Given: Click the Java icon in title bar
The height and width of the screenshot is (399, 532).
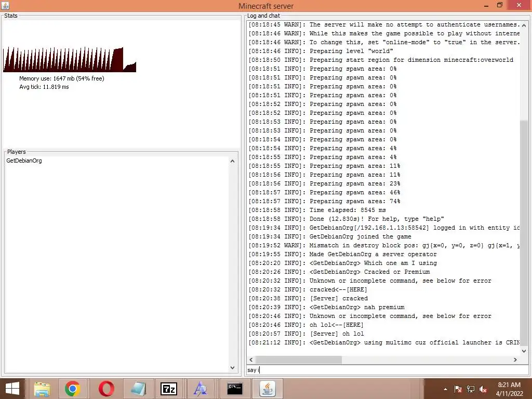Looking at the screenshot, I should pyautogui.click(x=5, y=5).
